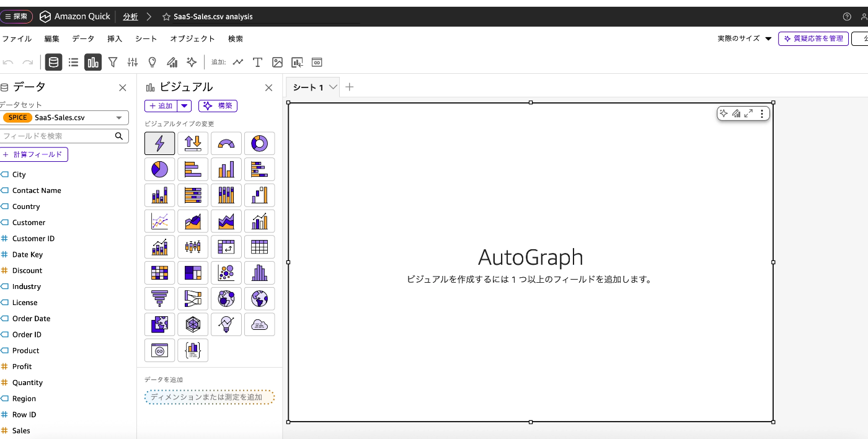The height and width of the screenshot is (439, 868).
Task: Click the フィールドを検索 search field
Action: [x=57, y=136]
